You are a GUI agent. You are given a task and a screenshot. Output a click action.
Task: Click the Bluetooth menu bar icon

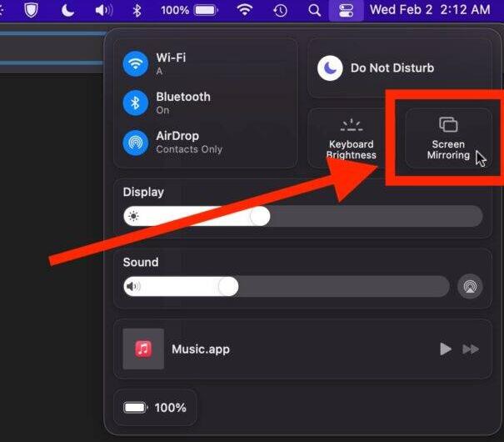[x=137, y=11]
